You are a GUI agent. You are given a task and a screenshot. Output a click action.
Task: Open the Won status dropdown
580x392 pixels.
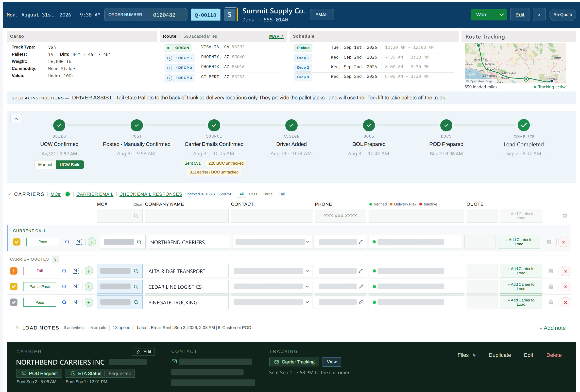(x=488, y=15)
